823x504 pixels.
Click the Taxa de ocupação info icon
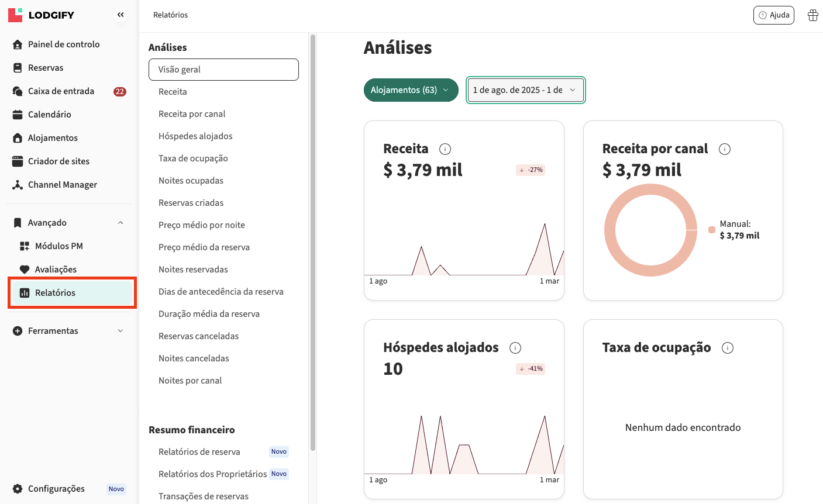[728, 348]
